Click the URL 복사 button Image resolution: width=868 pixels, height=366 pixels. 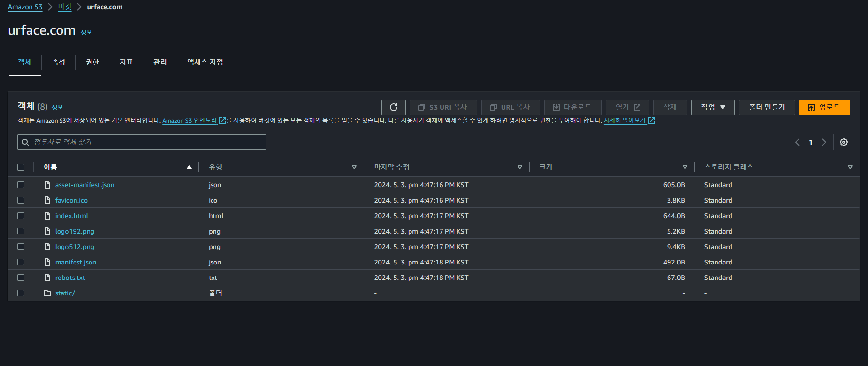(x=510, y=107)
